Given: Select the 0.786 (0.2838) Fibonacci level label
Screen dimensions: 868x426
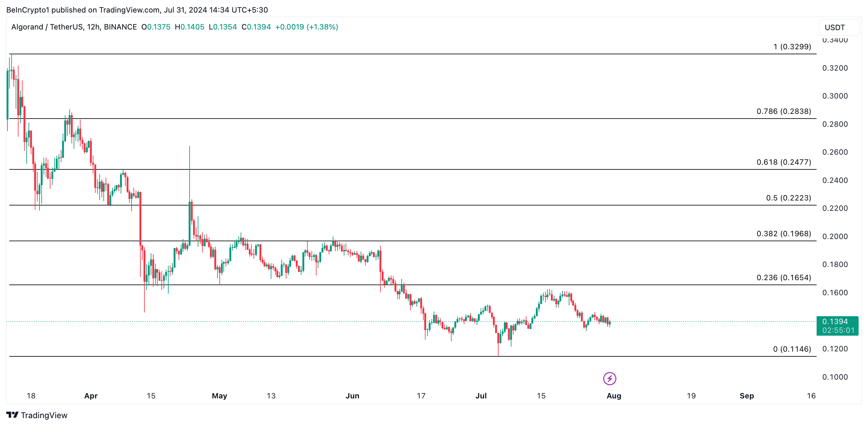Looking at the screenshot, I should 783,111.
